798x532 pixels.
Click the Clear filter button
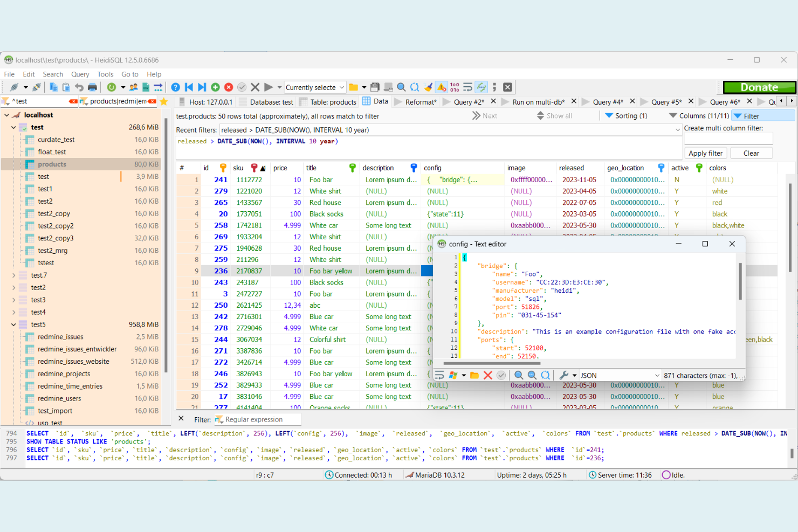click(x=751, y=153)
